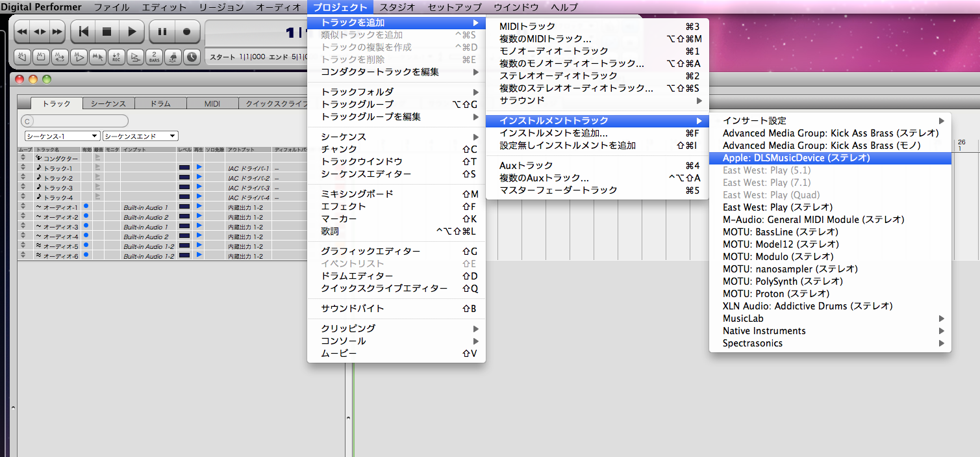Open the ミキシングボード window entry
Viewport: 980px width, 457px height.
point(396,194)
